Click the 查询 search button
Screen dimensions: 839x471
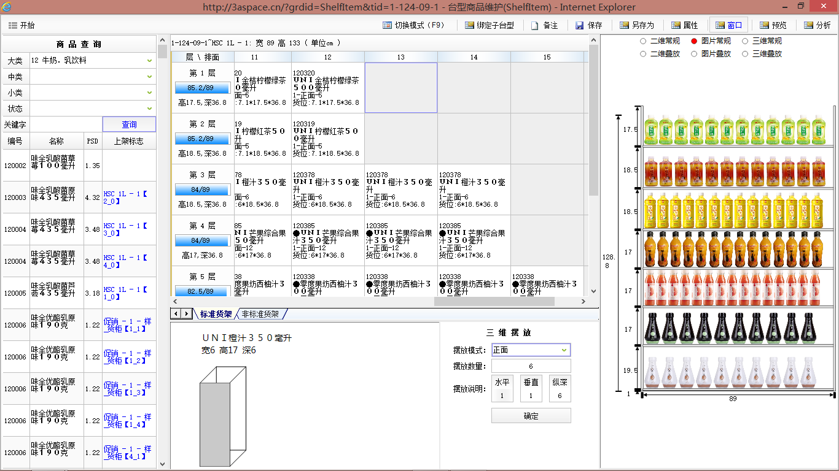point(129,125)
